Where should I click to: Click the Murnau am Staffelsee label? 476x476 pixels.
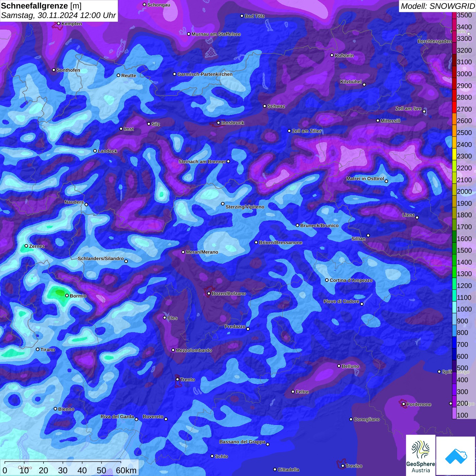(216, 34)
